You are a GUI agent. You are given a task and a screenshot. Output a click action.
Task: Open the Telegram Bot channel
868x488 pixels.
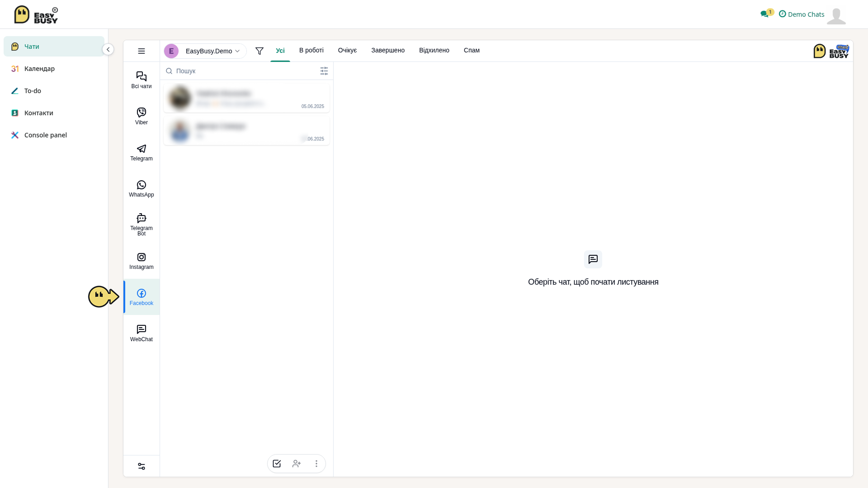pyautogui.click(x=142, y=225)
